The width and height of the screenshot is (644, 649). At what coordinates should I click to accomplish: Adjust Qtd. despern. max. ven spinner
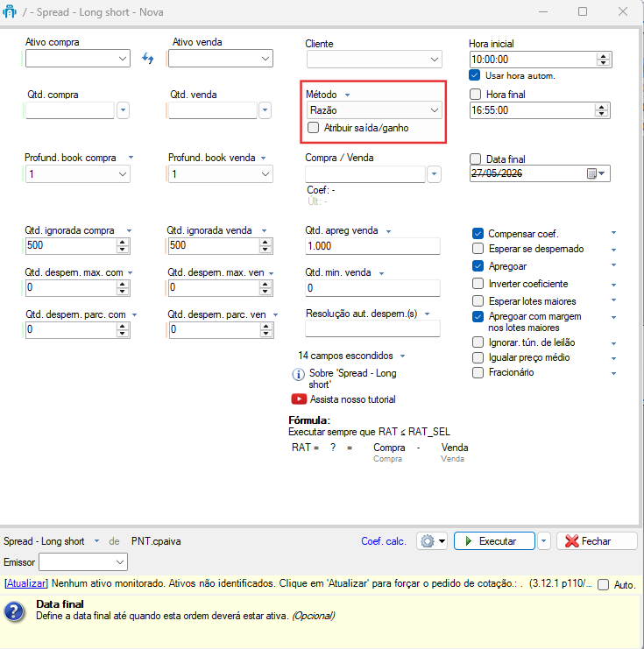click(x=265, y=287)
